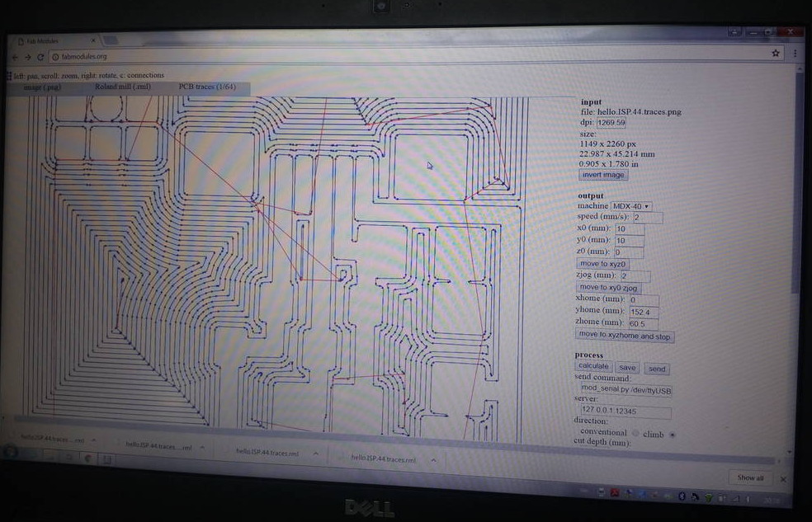Click the send button under process
Screen dimensions: 812x522
657,369
